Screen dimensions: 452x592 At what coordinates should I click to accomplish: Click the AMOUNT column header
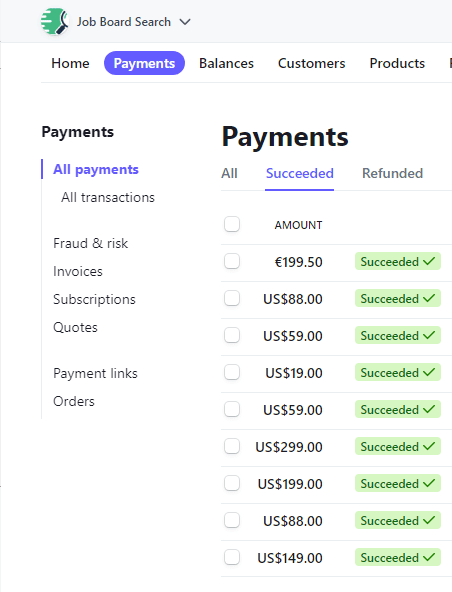click(298, 225)
